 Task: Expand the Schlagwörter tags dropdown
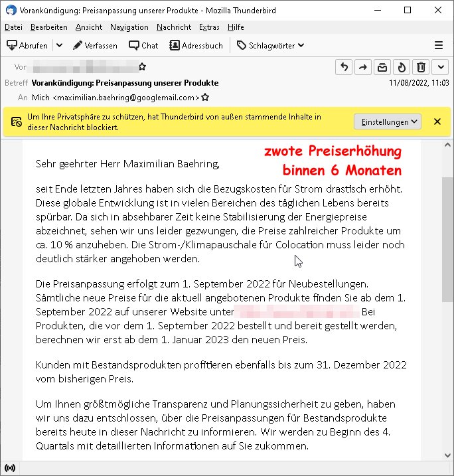270,45
